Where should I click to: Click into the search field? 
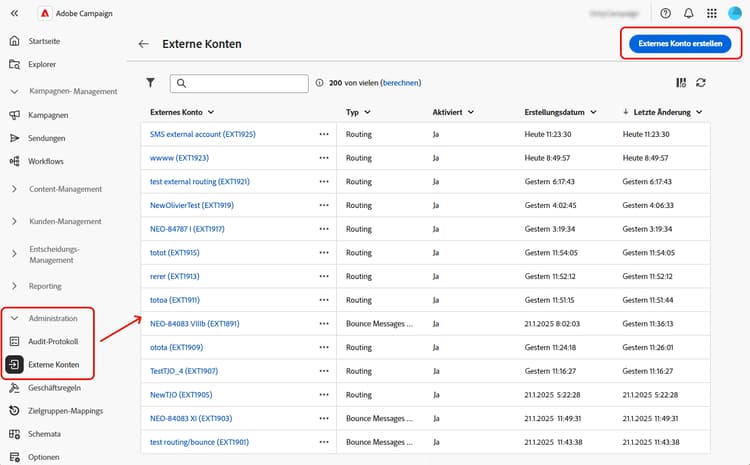click(x=240, y=83)
